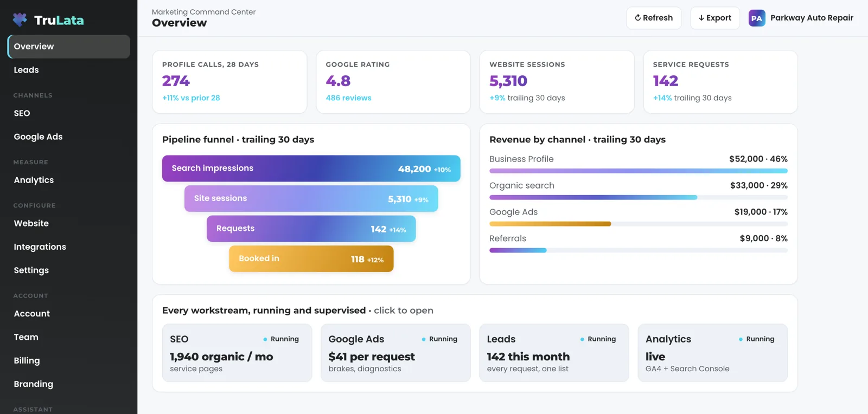The width and height of the screenshot is (868, 414).
Task: Open the Website Sessions card
Action: pos(557,82)
